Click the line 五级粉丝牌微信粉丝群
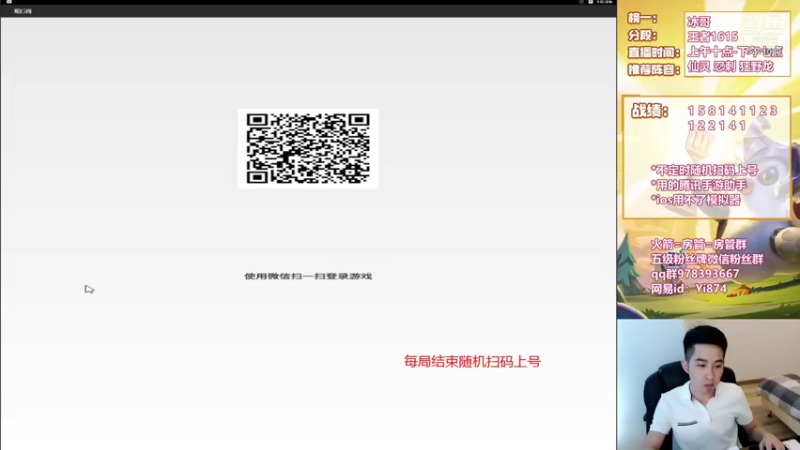Image resolution: width=800 pixels, height=450 pixels. [707, 259]
